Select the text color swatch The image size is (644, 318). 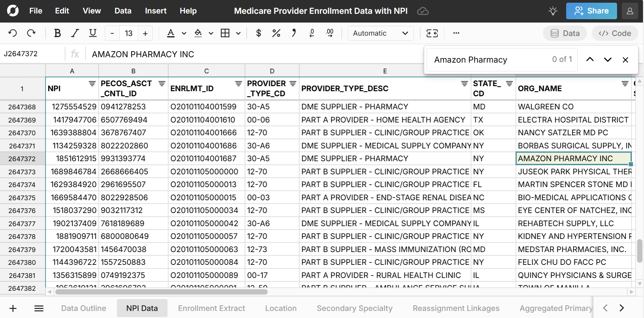click(171, 33)
